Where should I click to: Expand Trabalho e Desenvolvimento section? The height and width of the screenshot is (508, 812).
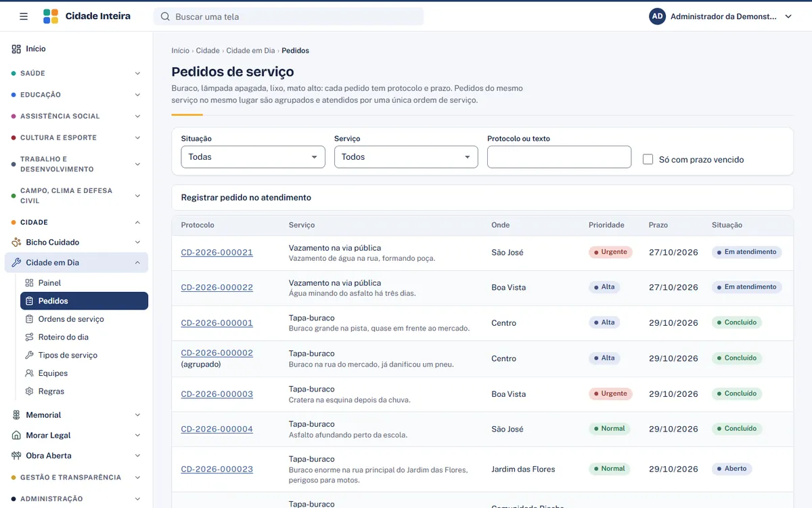click(76, 164)
